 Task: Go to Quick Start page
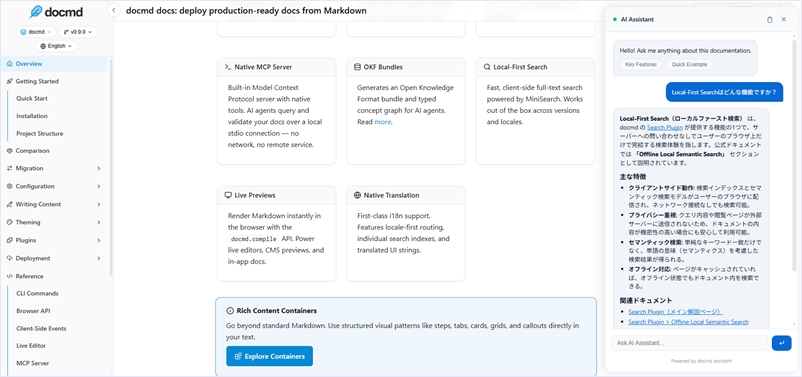(x=32, y=98)
